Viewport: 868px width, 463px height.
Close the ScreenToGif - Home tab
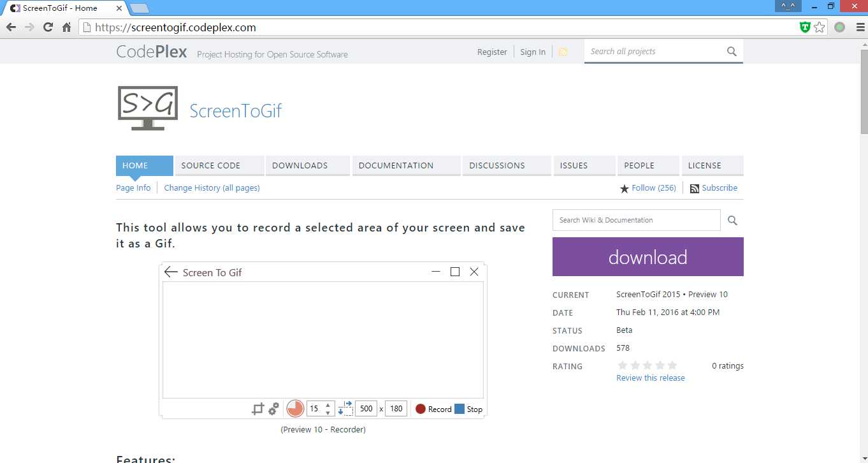pyautogui.click(x=119, y=8)
